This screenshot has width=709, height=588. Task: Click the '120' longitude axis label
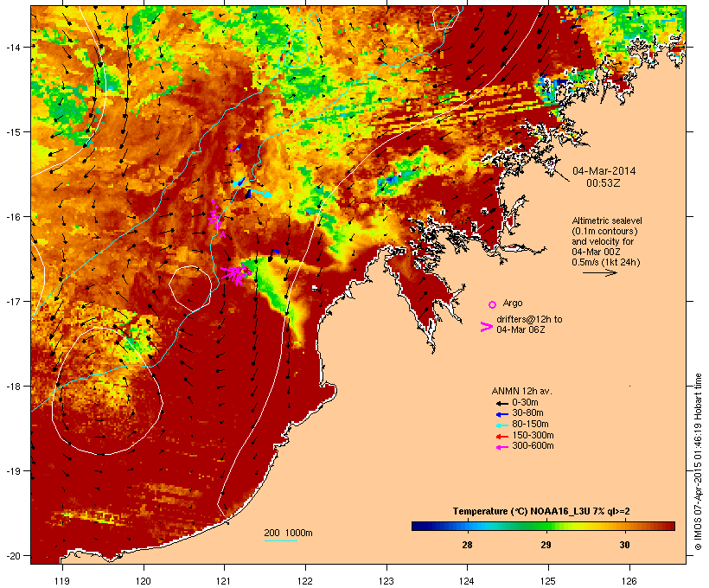tap(144, 581)
